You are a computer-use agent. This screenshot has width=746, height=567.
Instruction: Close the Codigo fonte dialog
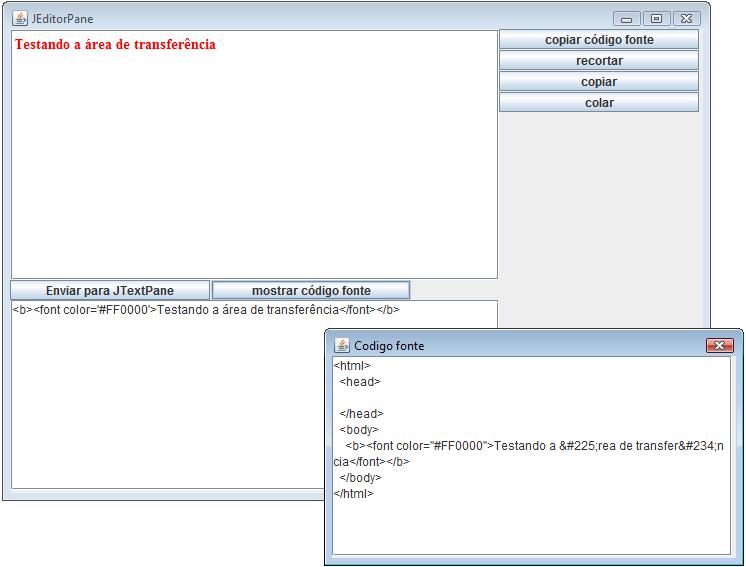coord(719,345)
